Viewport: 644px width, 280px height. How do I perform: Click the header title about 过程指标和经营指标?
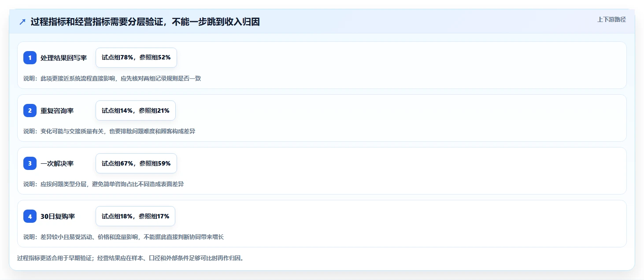(145, 22)
